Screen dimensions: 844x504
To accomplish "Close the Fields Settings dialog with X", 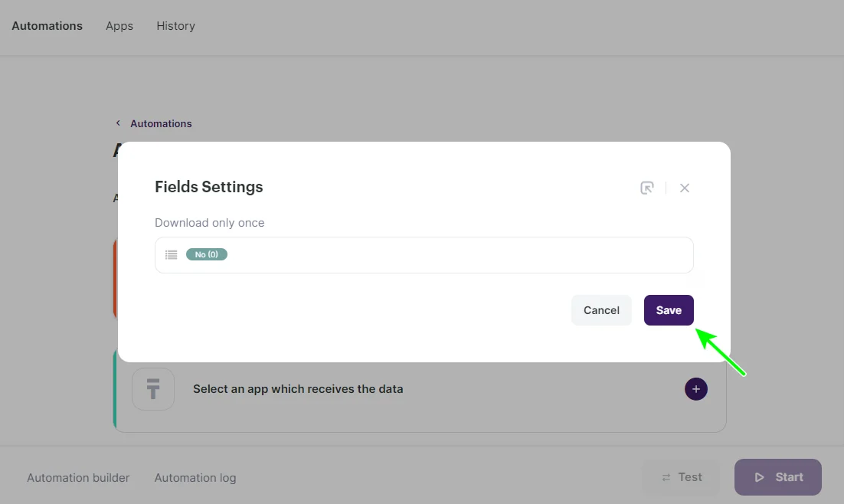I will tap(685, 188).
